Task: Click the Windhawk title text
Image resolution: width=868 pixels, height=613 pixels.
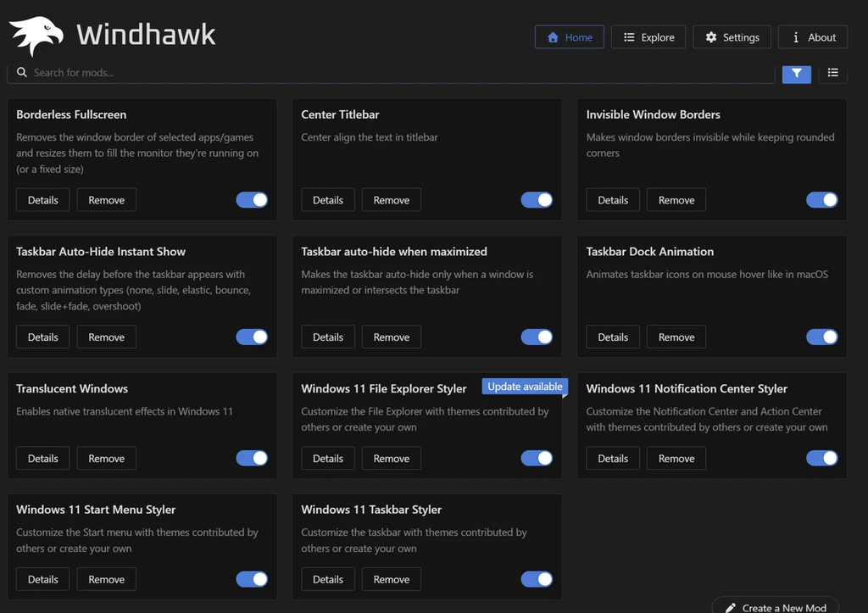Action: pyautogui.click(x=146, y=34)
